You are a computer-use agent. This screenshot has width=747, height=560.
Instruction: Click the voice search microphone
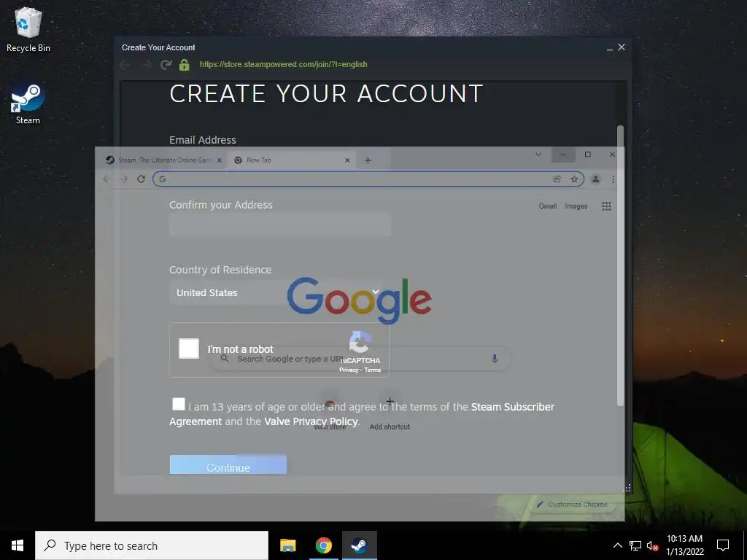pyautogui.click(x=495, y=359)
